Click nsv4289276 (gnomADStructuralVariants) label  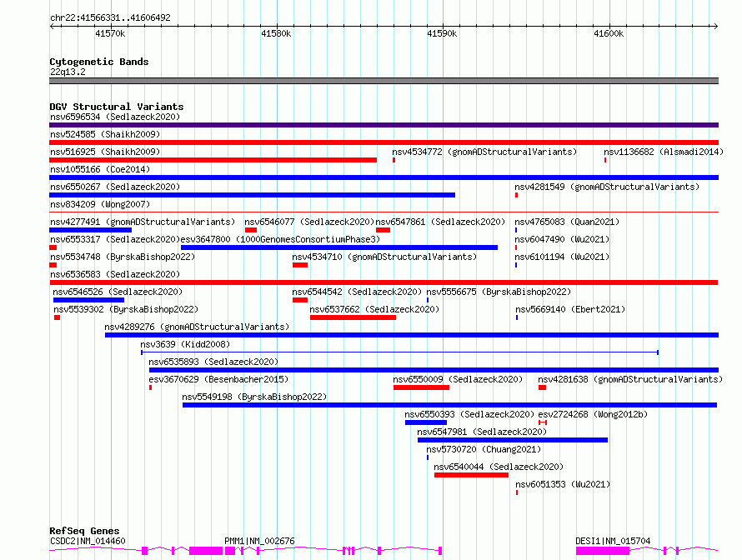coord(197,327)
